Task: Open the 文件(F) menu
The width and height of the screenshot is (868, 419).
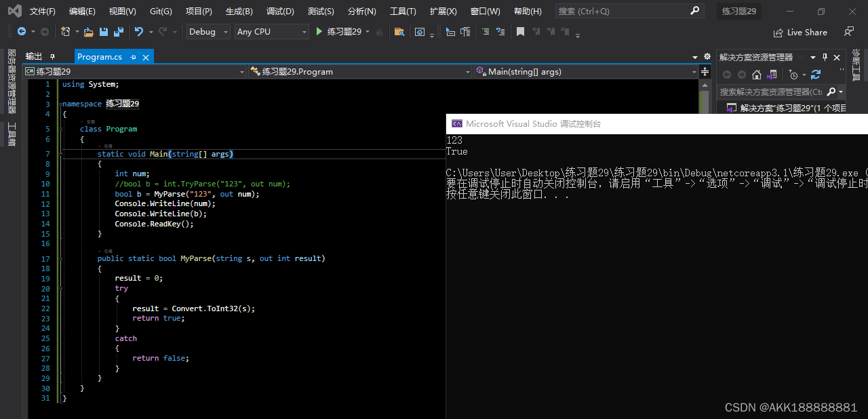Action: 43,12
